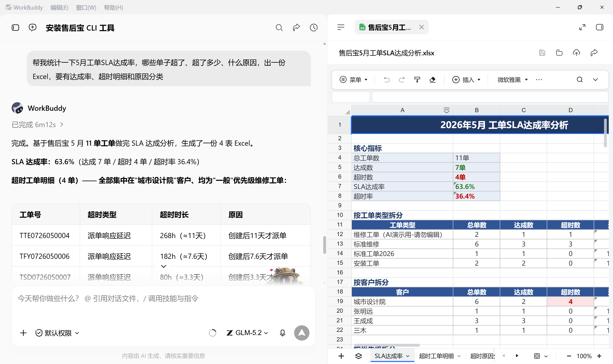Save the xlsx file with disk icon
This screenshot has height=364, width=613.
coord(542,53)
